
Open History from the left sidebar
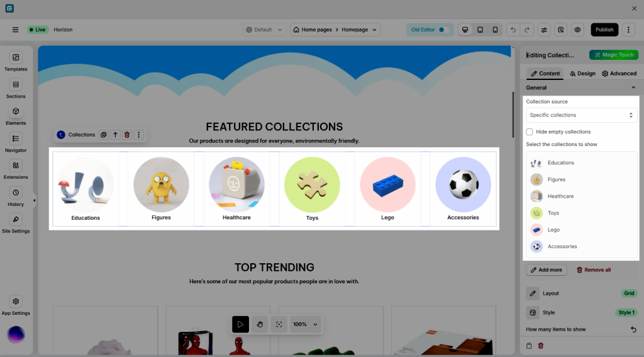[x=16, y=196]
